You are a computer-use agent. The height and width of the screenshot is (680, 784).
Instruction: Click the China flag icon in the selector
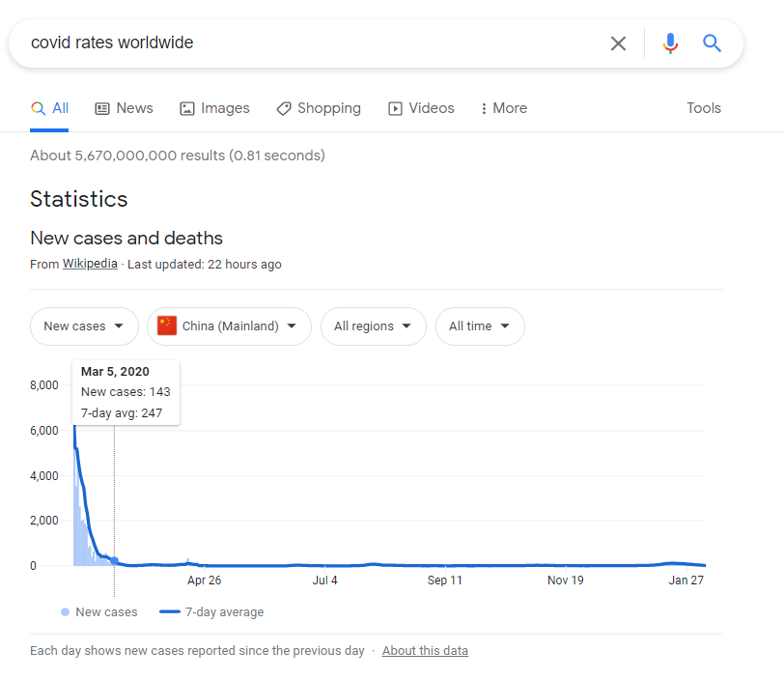pos(167,326)
